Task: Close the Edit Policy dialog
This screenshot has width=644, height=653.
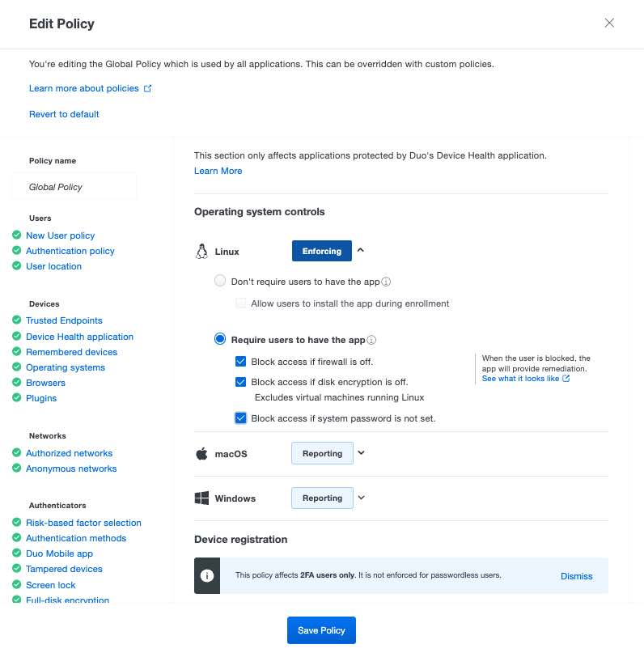Action: coord(610,23)
